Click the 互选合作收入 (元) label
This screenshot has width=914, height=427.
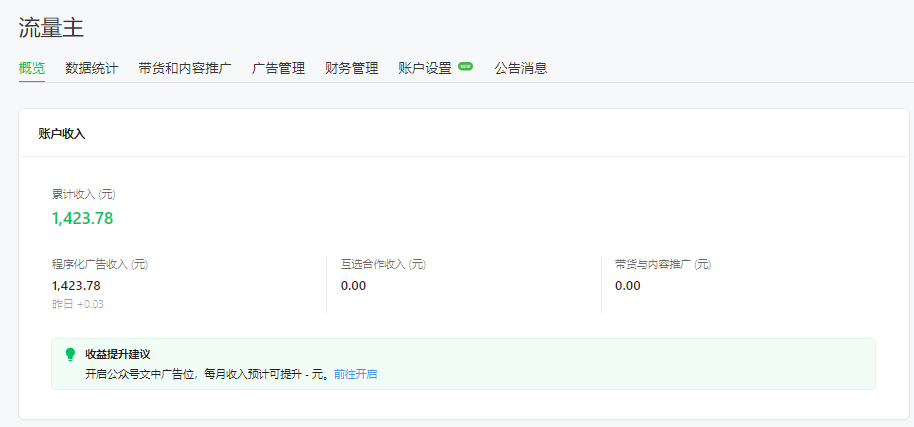pos(384,264)
